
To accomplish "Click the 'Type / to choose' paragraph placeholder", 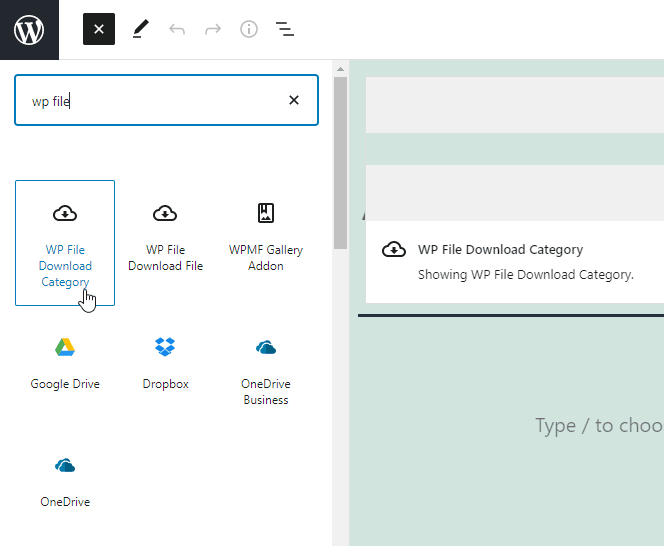I will [x=598, y=426].
